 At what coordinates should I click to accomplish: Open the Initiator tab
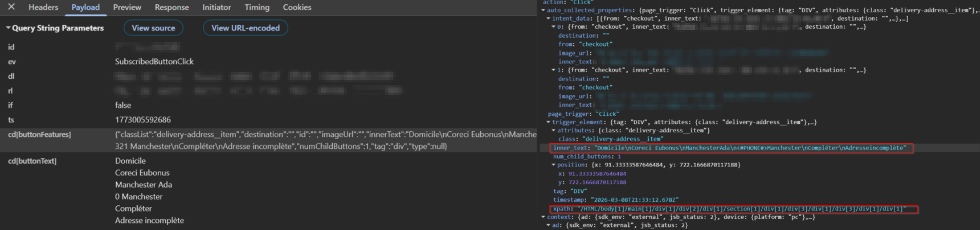pyautogui.click(x=216, y=7)
